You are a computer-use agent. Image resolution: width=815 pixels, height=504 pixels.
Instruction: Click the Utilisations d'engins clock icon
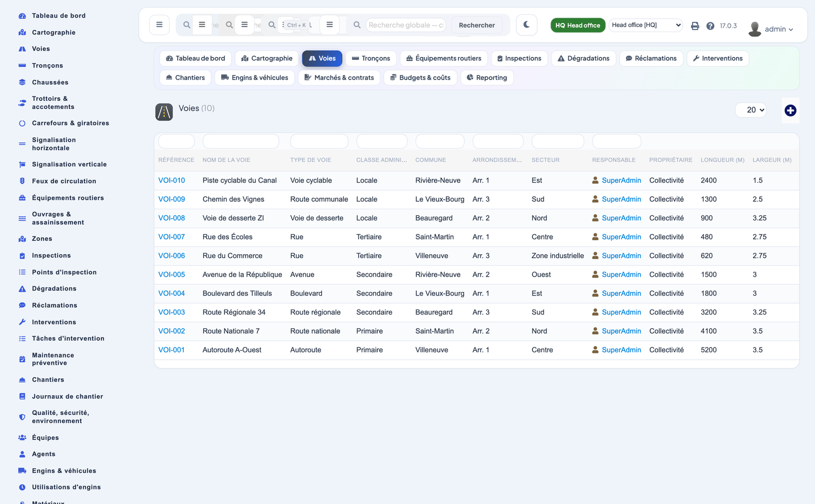(22, 487)
